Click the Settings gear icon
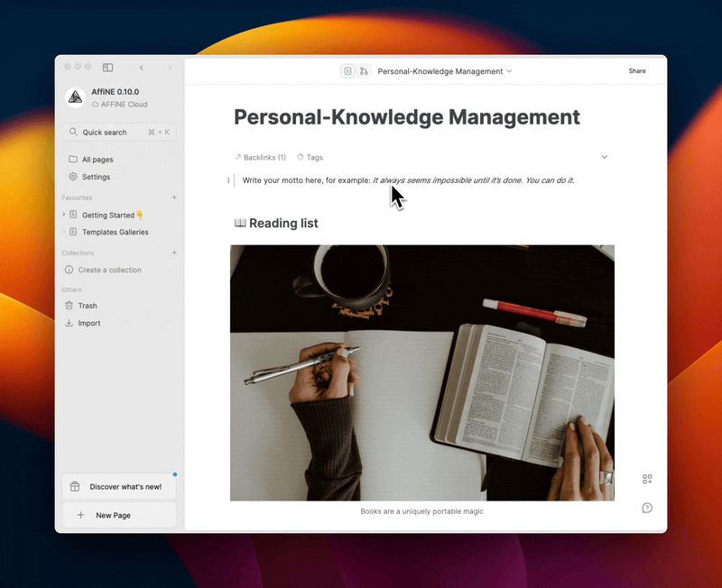Viewport: 722px width, 588px height. click(x=73, y=177)
